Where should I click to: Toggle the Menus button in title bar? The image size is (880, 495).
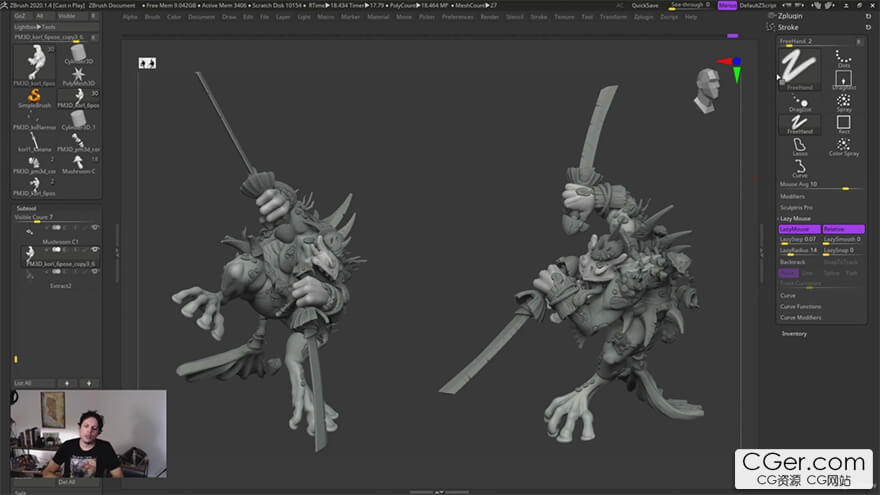coord(727,5)
